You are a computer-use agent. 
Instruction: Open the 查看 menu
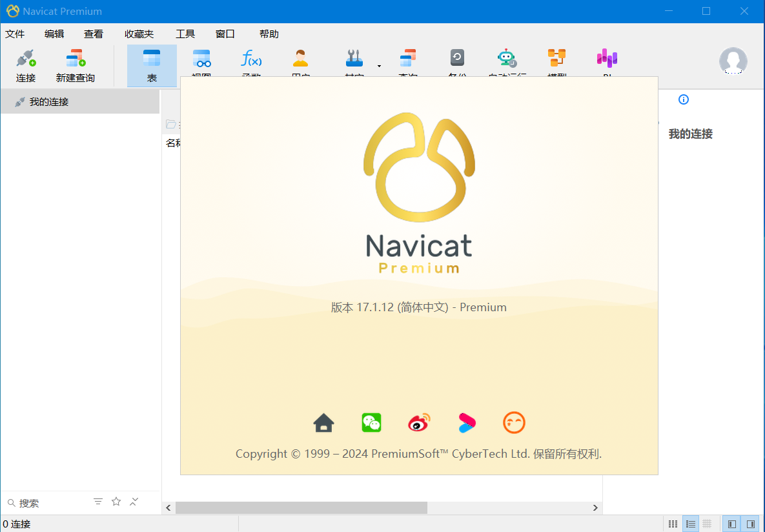pyautogui.click(x=93, y=34)
